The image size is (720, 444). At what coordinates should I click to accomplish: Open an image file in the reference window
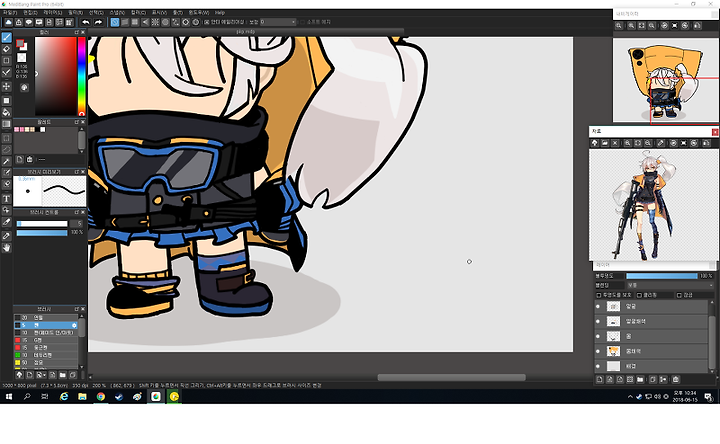[x=605, y=143]
